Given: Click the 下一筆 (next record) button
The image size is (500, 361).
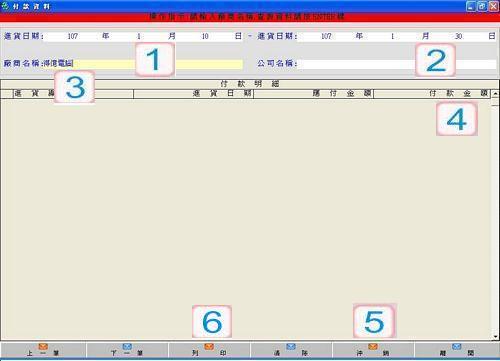Looking at the screenshot, I should point(127,350).
